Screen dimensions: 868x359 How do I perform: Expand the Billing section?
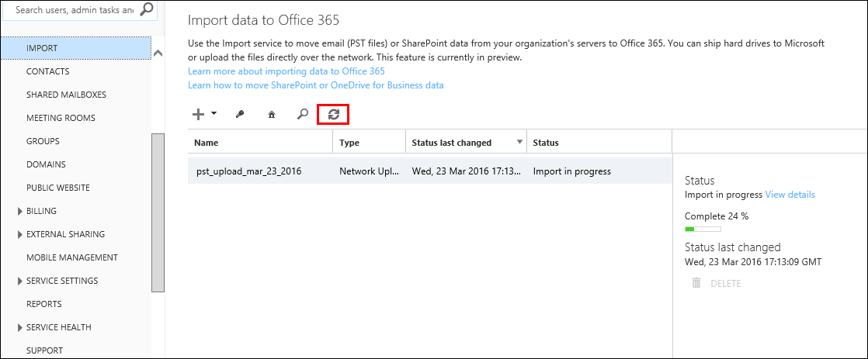[20, 211]
